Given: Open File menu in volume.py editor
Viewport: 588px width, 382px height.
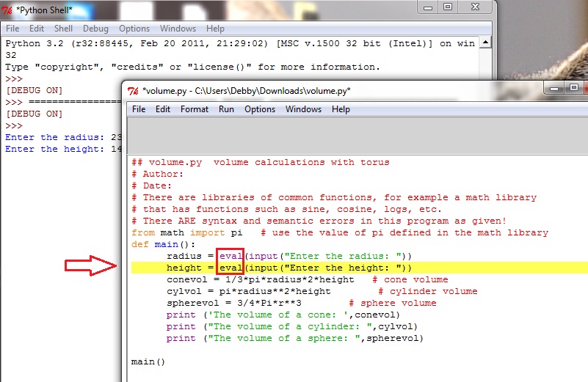Looking at the screenshot, I should [139, 109].
